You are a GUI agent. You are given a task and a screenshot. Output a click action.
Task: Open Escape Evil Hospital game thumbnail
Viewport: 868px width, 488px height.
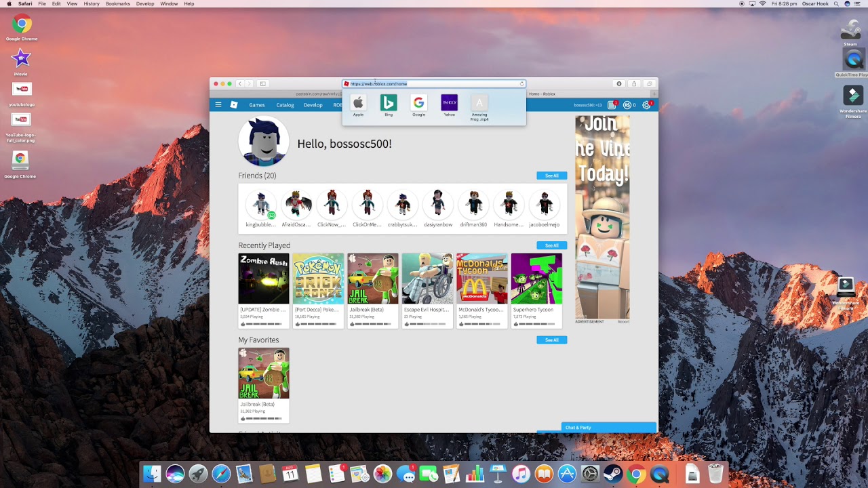pos(427,279)
